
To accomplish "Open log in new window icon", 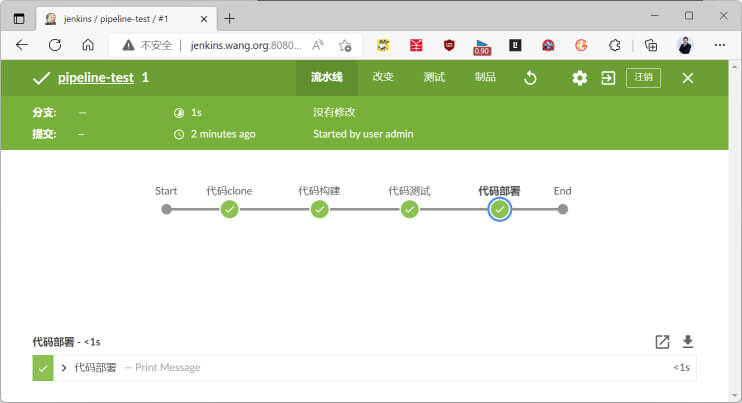I will (662, 342).
